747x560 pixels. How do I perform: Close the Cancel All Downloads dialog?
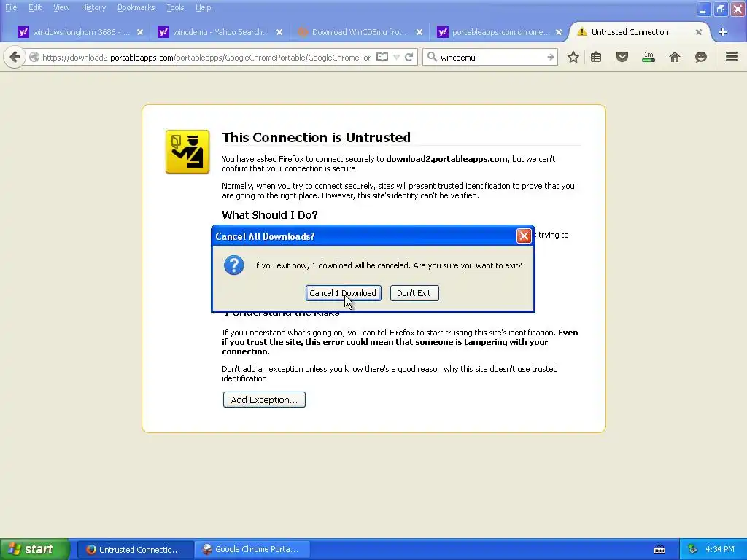(524, 236)
